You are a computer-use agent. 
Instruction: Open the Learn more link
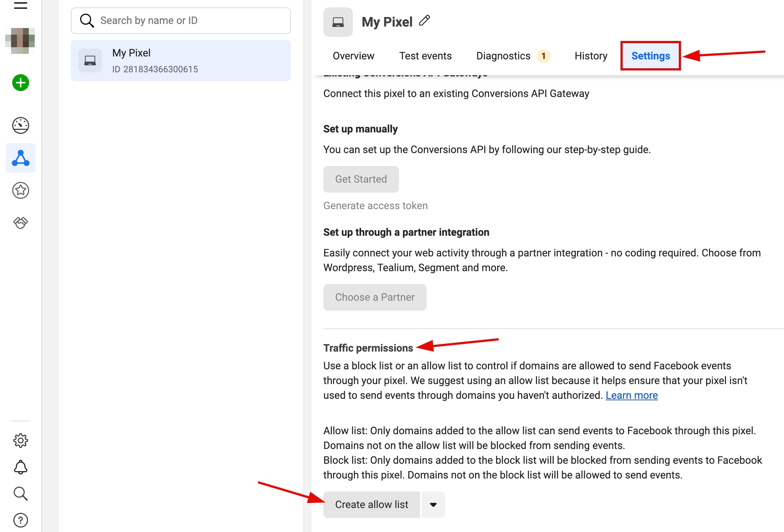[x=632, y=395]
